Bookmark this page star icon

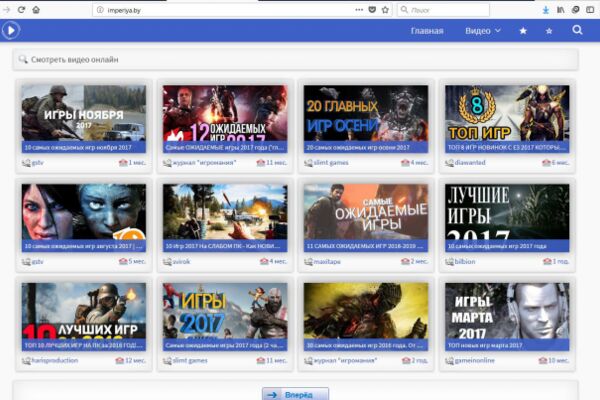(x=385, y=10)
